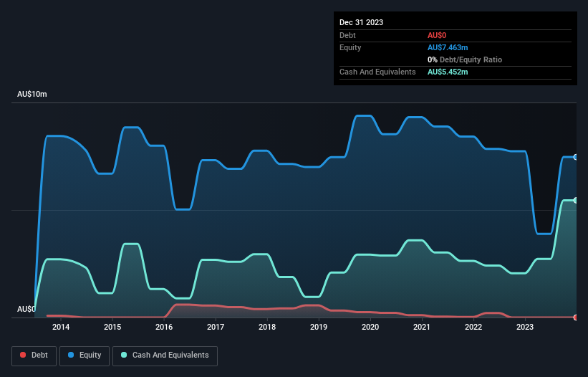Click the AU$0 y-axis label
Screen dimensions: 588x377
pos(26,309)
